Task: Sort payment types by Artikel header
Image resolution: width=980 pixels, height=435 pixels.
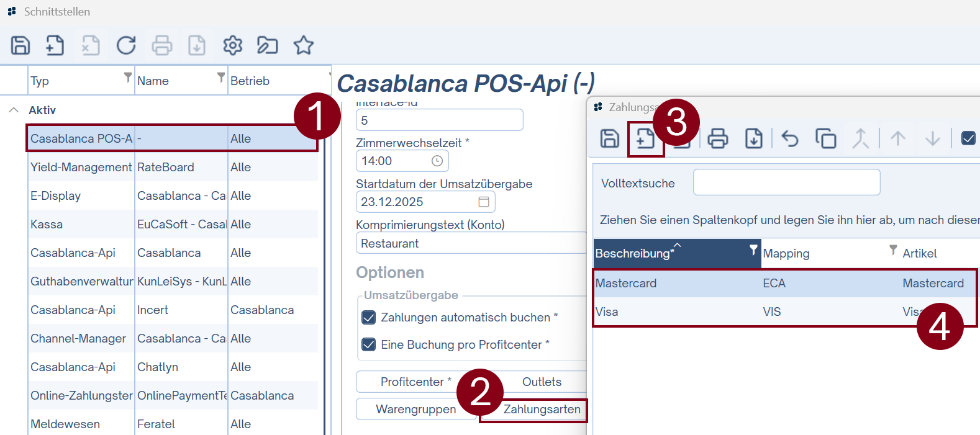Action: 920,253
